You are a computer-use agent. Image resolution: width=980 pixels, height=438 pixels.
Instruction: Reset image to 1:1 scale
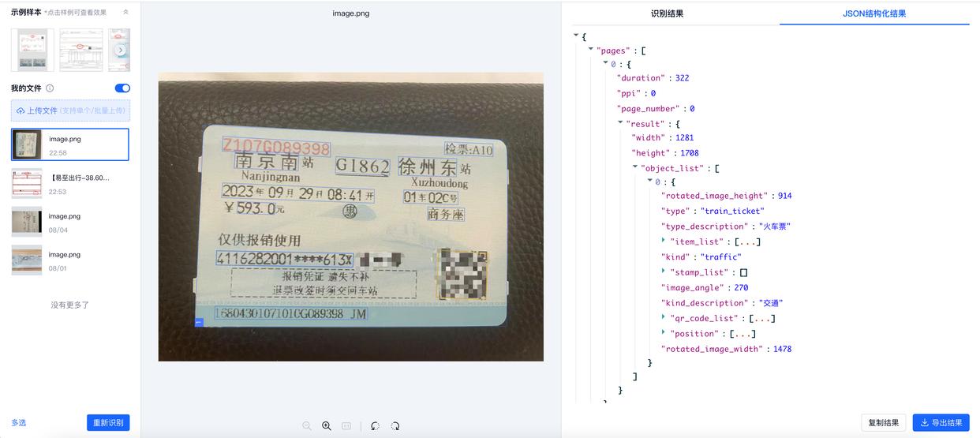click(x=346, y=425)
